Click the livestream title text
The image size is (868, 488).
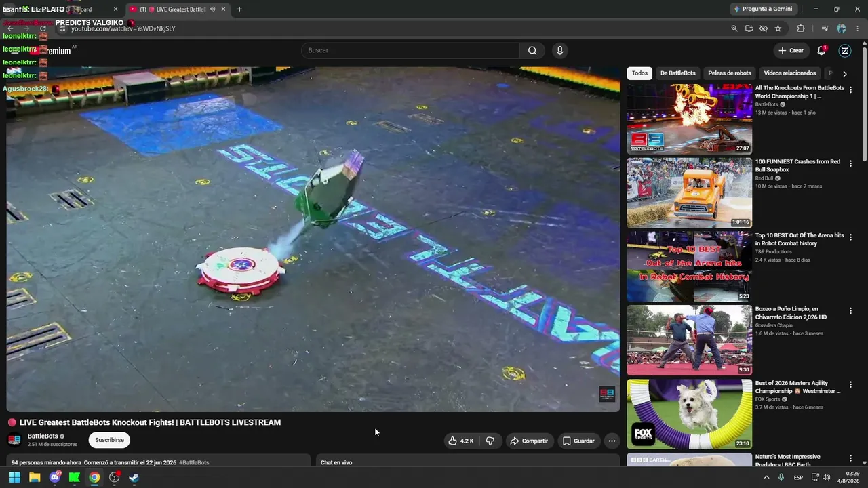[150, 422]
